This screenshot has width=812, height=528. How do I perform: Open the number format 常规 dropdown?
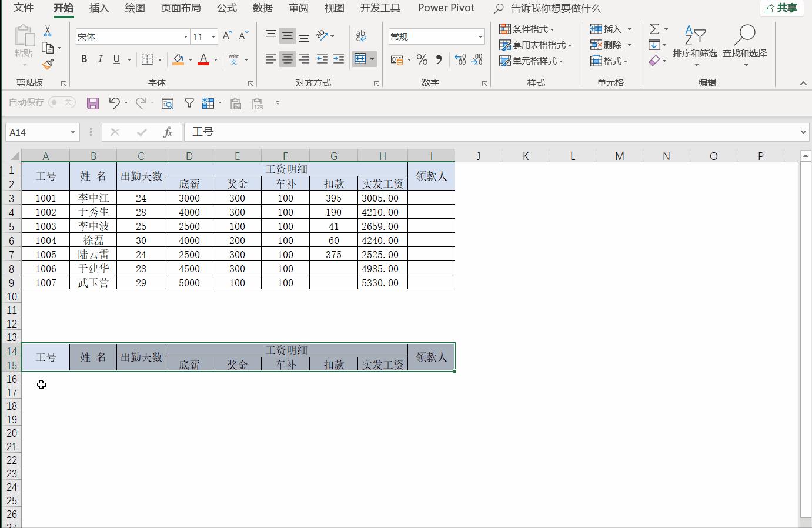coord(481,36)
